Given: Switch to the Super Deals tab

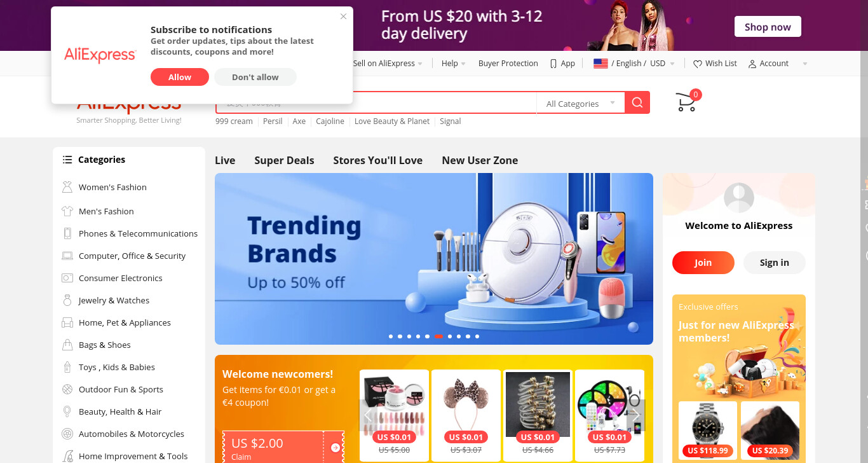Looking at the screenshot, I should (284, 160).
